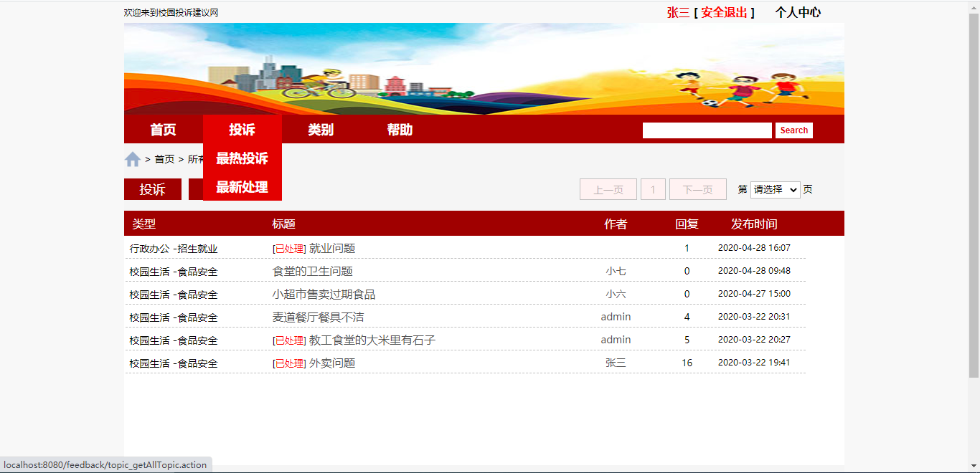Open the topic 教工食堂的大米里有石子
Image resolution: width=980 pixels, height=473 pixels.
372,340
